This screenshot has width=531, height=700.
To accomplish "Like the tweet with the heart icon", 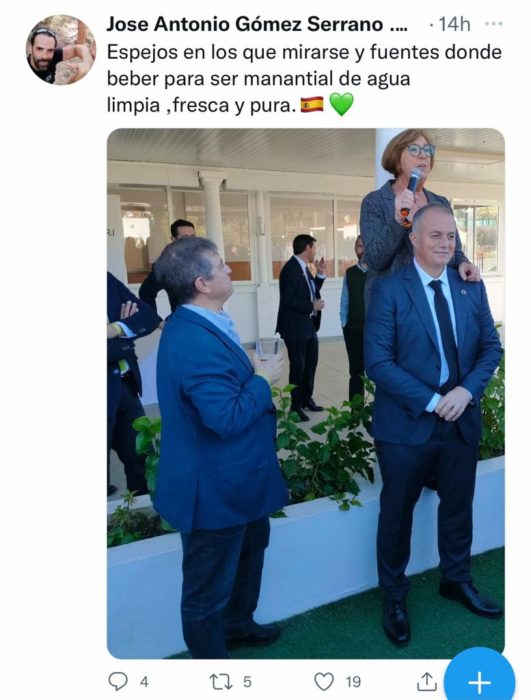I will (324, 681).
